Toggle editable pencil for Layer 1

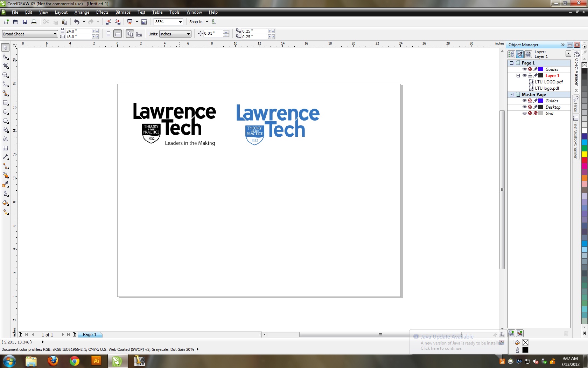pos(535,75)
